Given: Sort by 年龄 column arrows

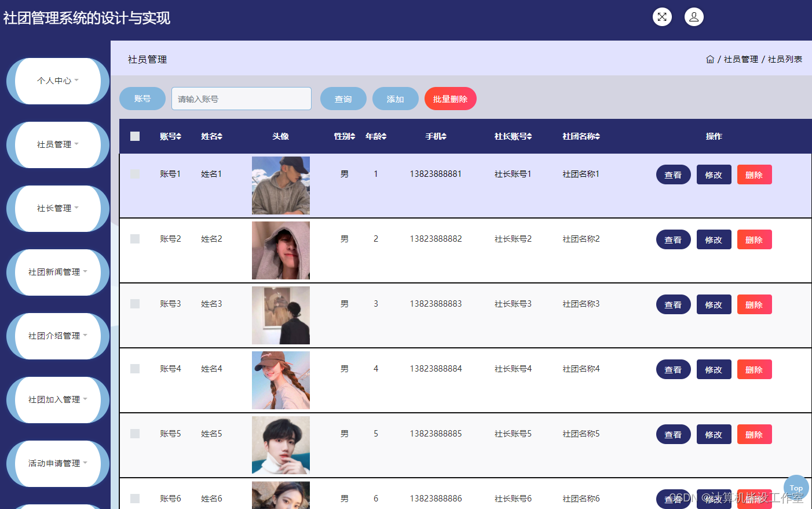Looking at the screenshot, I should point(384,136).
